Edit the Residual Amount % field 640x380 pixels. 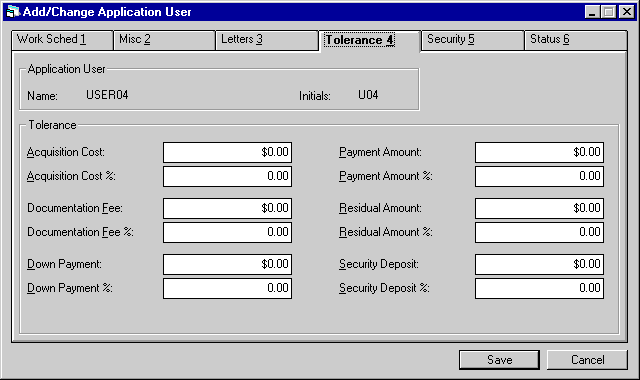pos(539,232)
